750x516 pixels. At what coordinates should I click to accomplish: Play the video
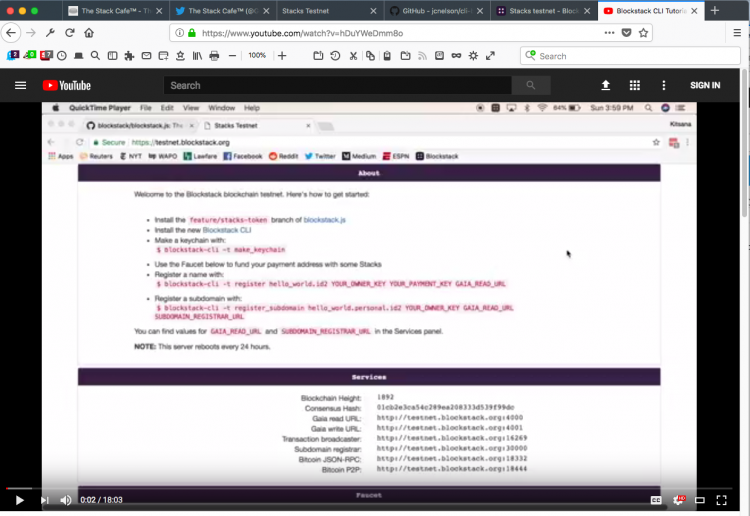tap(20, 500)
